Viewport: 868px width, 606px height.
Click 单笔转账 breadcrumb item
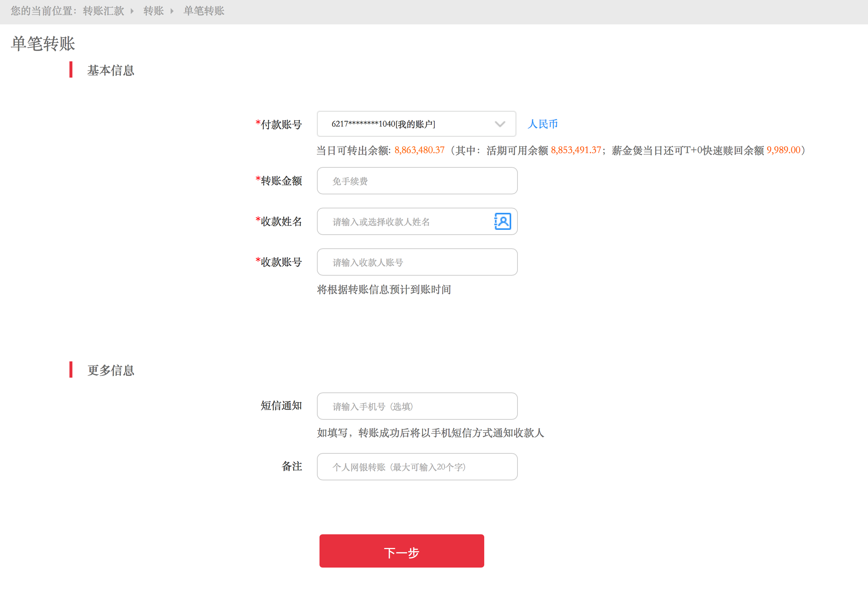coord(204,11)
